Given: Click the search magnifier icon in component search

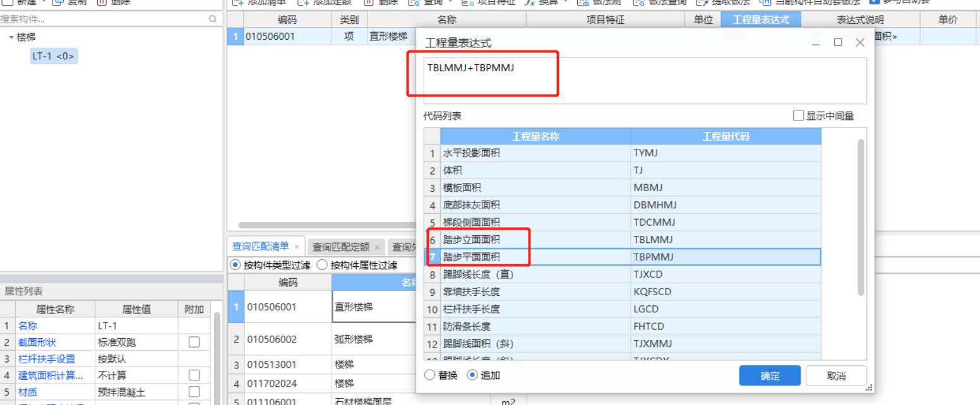Looking at the screenshot, I should pos(213,20).
